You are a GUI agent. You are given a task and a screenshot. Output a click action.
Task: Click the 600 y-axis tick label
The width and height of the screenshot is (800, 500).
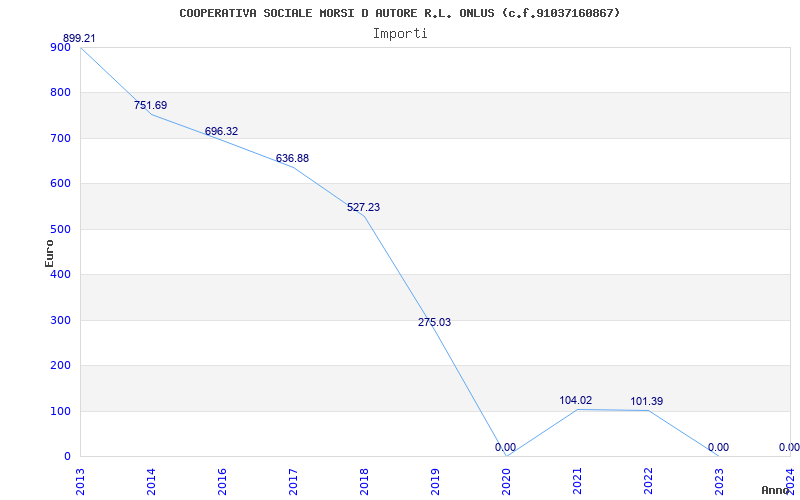pos(60,183)
